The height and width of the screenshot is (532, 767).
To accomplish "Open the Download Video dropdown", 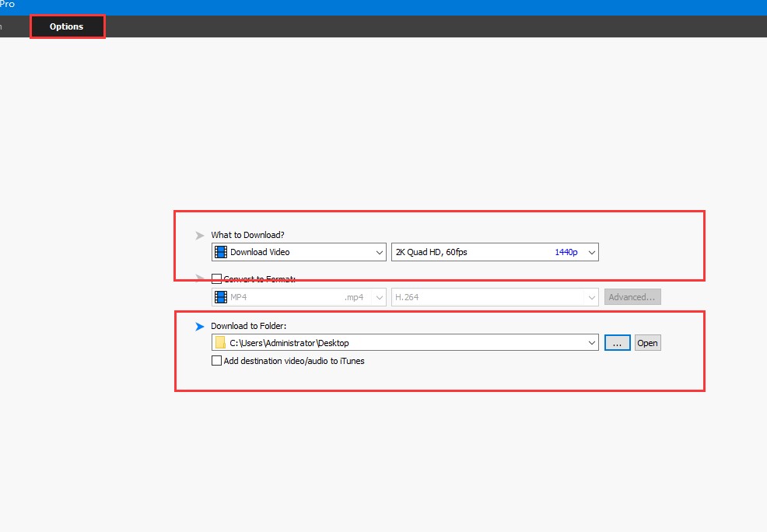I will [380, 251].
